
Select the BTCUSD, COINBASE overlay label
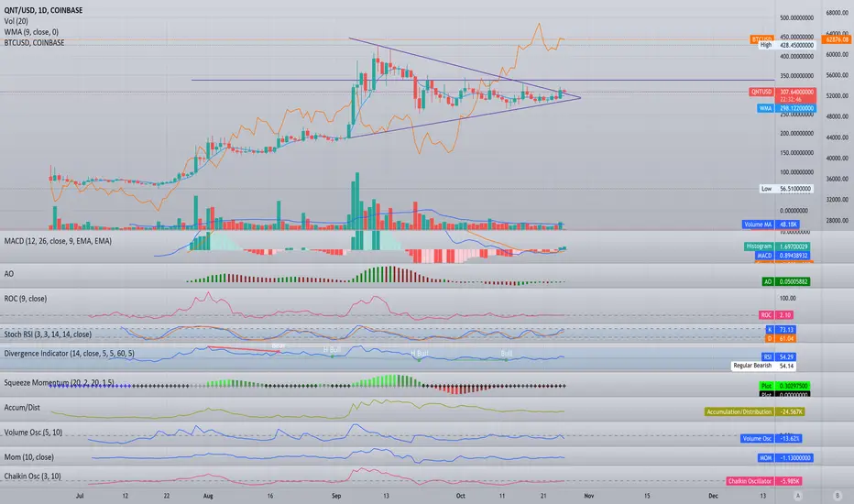click(x=34, y=42)
